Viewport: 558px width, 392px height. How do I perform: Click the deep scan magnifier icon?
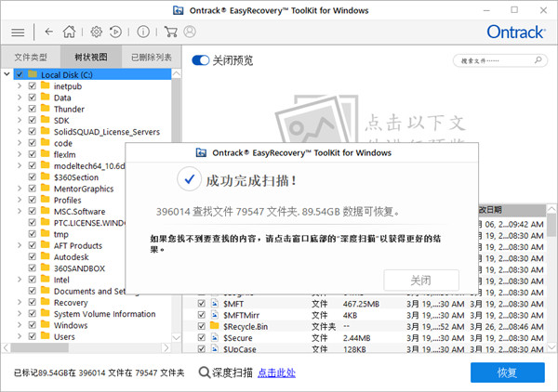click(x=205, y=372)
